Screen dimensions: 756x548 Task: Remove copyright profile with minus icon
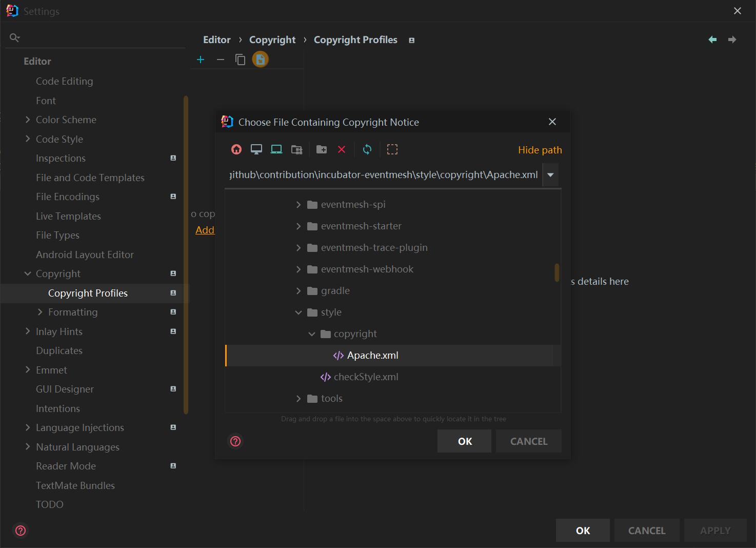click(x=221, y=60)
